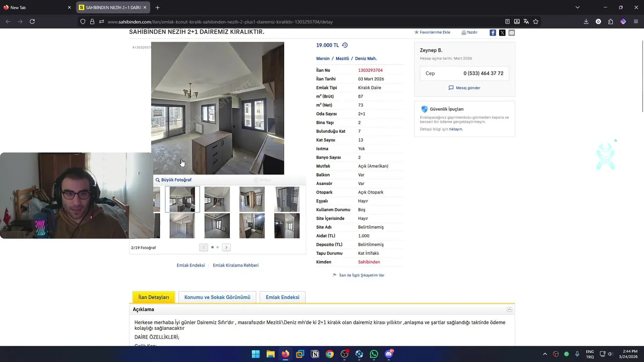
Task: Select the İlan Detayları tab
Action: point(154,297)
